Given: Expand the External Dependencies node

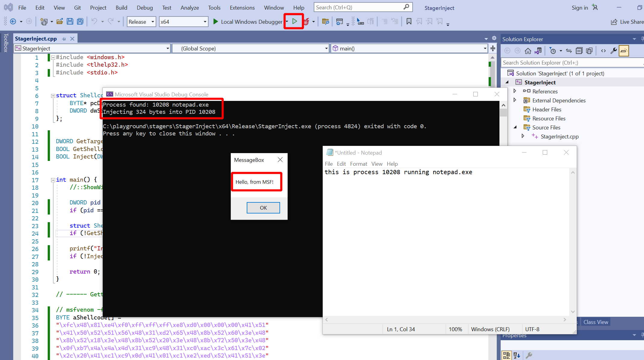Looking at the screenshot, I should (x=515, y=100).
